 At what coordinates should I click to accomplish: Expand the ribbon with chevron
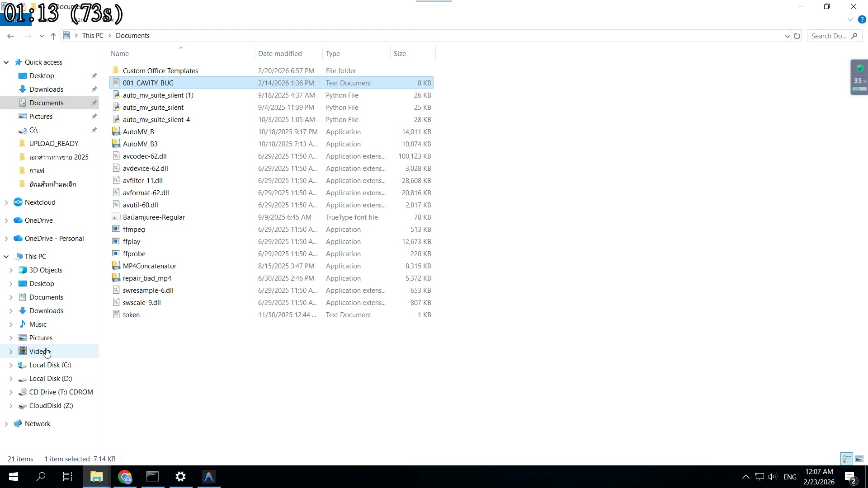pos(850,20)
